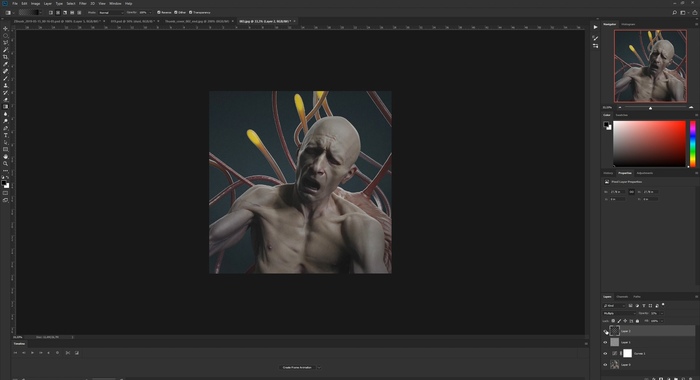Open the gradient Mode dropdown
700x380 pixels.
coord(111,13)
